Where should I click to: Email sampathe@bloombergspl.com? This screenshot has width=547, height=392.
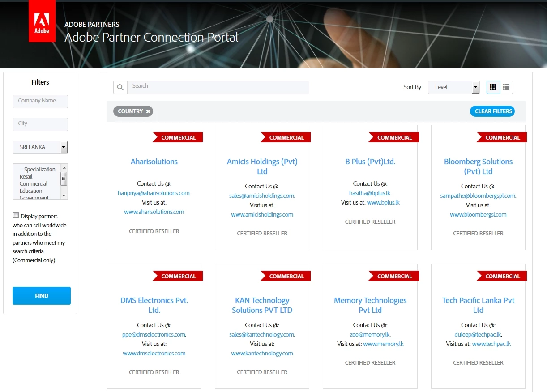tap(478, 196)
